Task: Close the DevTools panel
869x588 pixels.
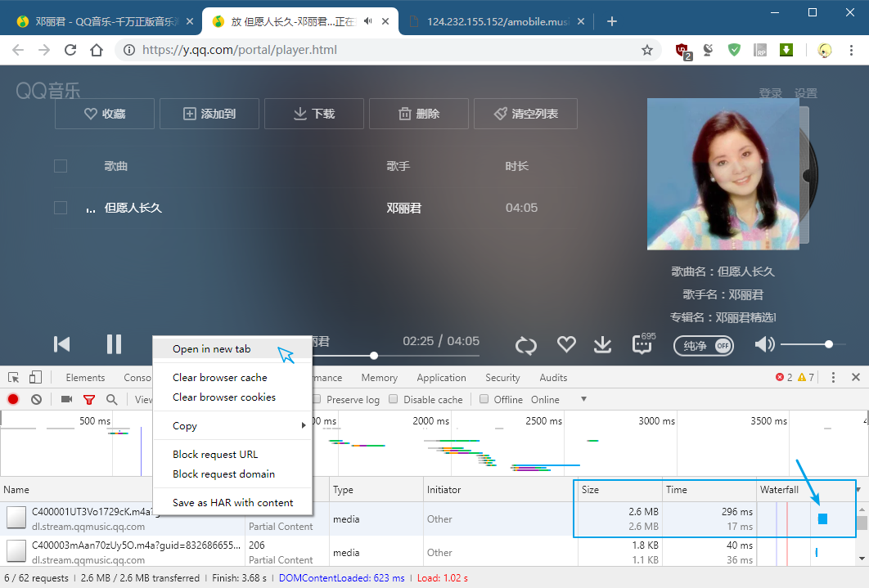Action: coord(856,377)
